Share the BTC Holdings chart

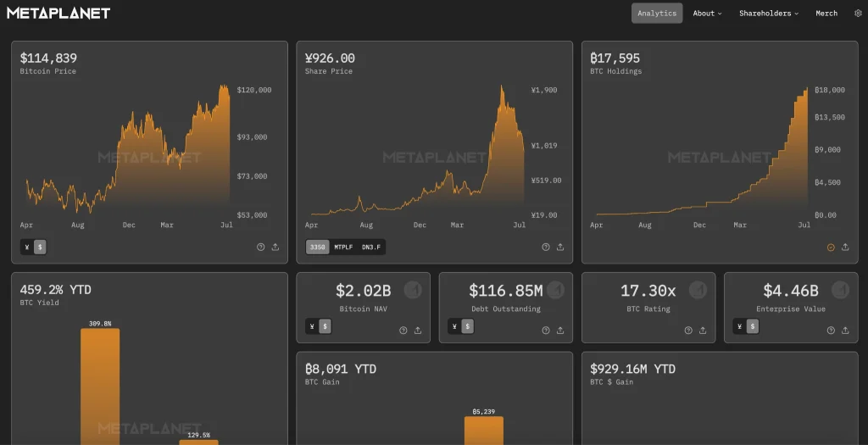click(x=845, y=248)
